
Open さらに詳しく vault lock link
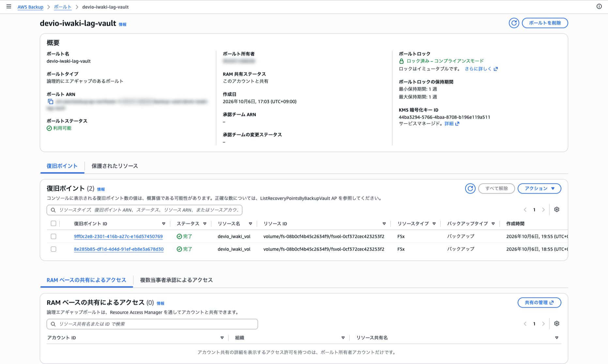click(481, 69)
